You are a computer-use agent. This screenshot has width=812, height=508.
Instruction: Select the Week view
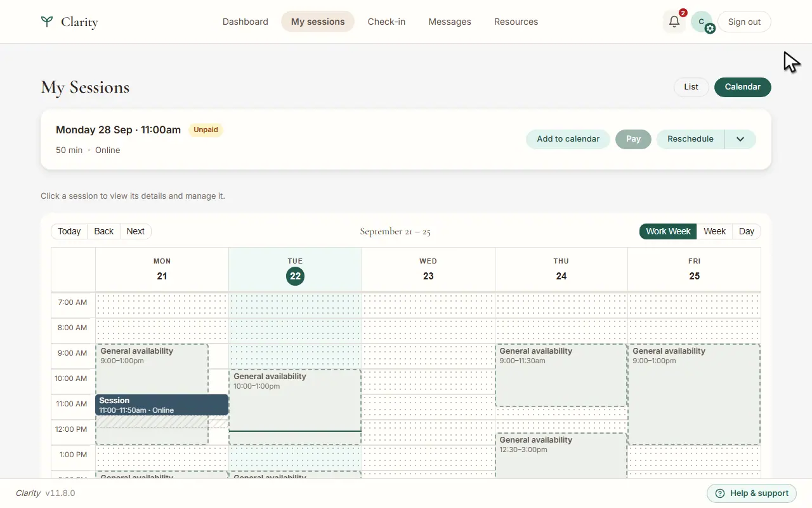click(714, 231)
